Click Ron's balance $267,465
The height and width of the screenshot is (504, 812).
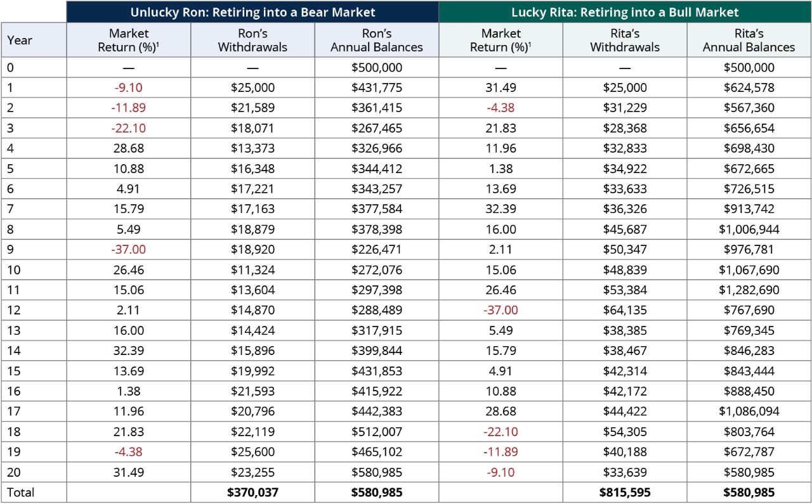[x=377, y=128]
